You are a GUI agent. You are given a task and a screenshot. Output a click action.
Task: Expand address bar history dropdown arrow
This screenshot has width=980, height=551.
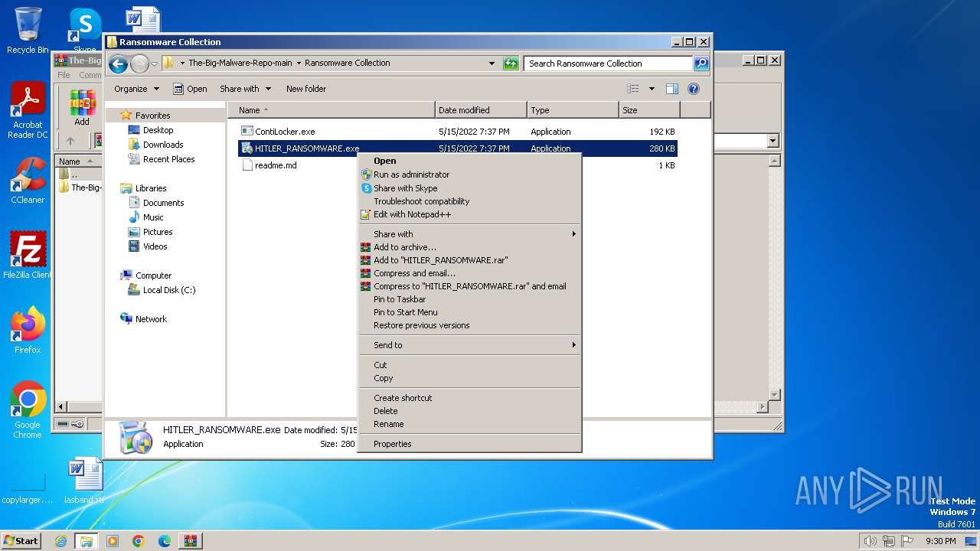click(x=492, y=64)
